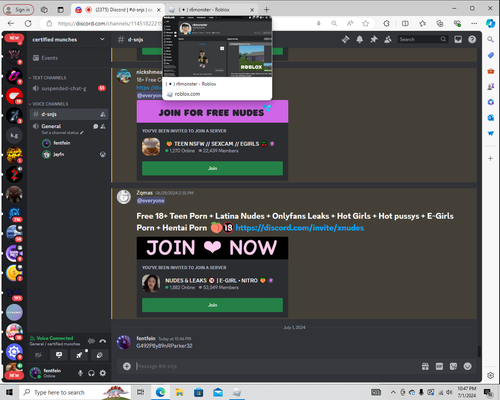Go back with browser back arrow

click(11, 23)
